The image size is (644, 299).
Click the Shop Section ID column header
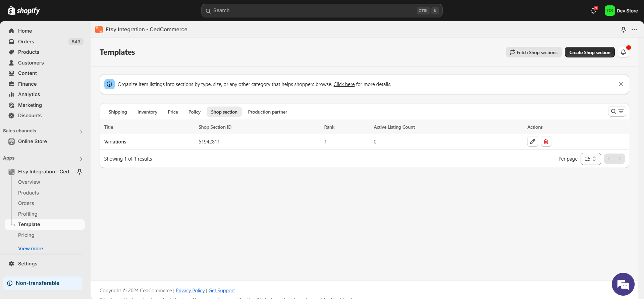[x=215, y=127]
